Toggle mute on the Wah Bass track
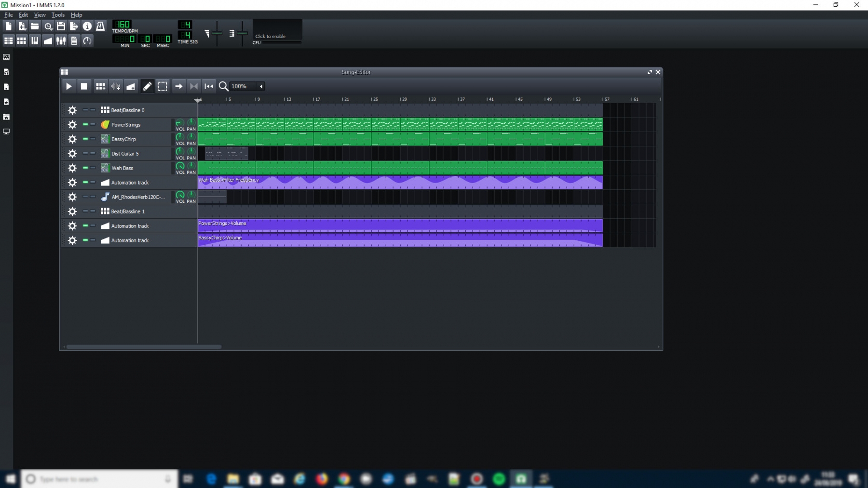 pos(85,168)
